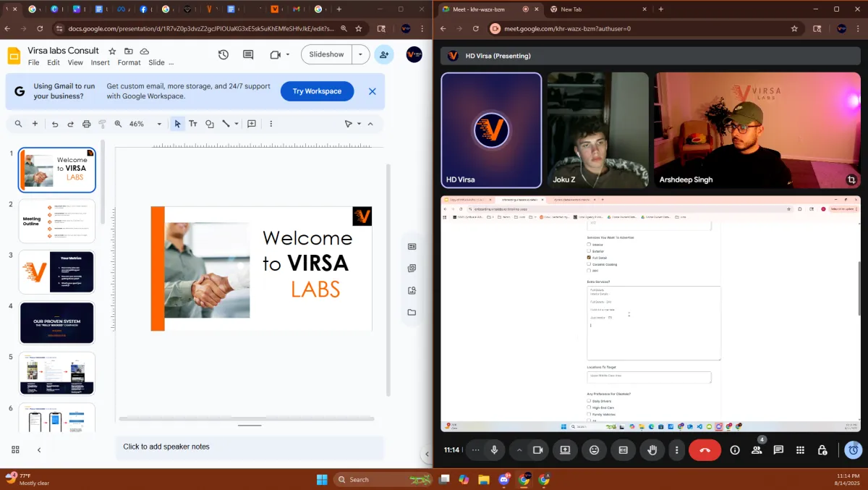The width and height of the screenshot is (868, 490).
Task: Select the Line tool icon
Action: pos(226,124)
